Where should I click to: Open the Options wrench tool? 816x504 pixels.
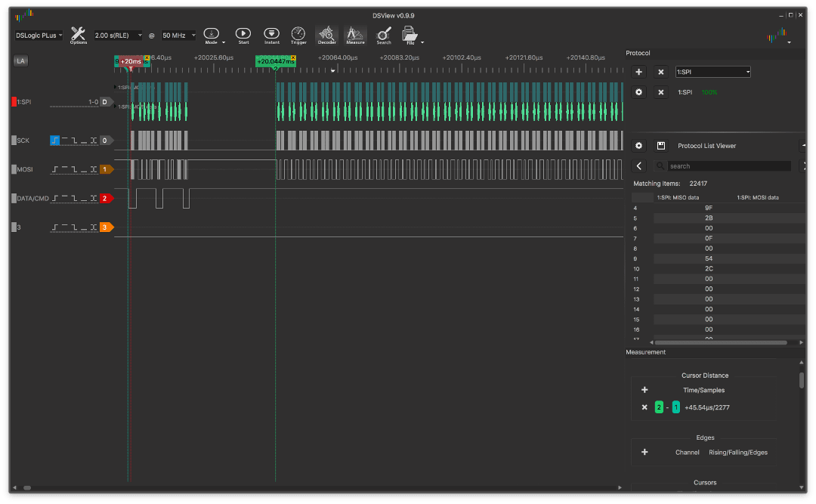78,35
